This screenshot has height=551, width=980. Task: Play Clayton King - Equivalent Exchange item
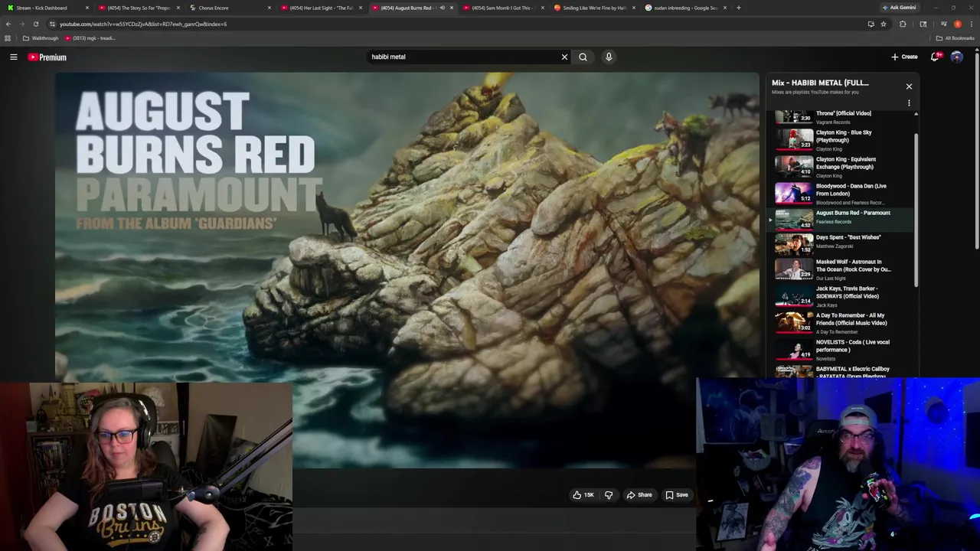click(x=841, y=167)
